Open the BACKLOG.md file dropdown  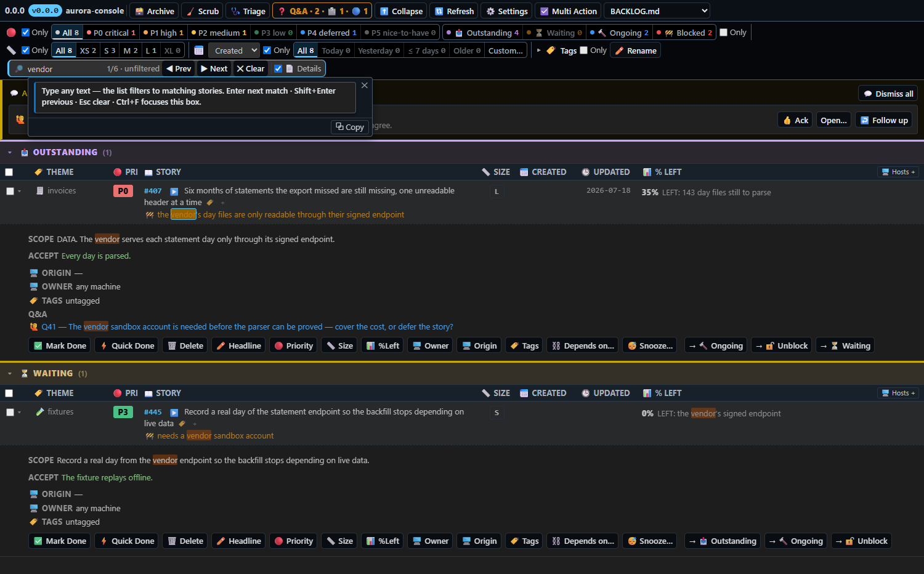[x=657, y=11]
